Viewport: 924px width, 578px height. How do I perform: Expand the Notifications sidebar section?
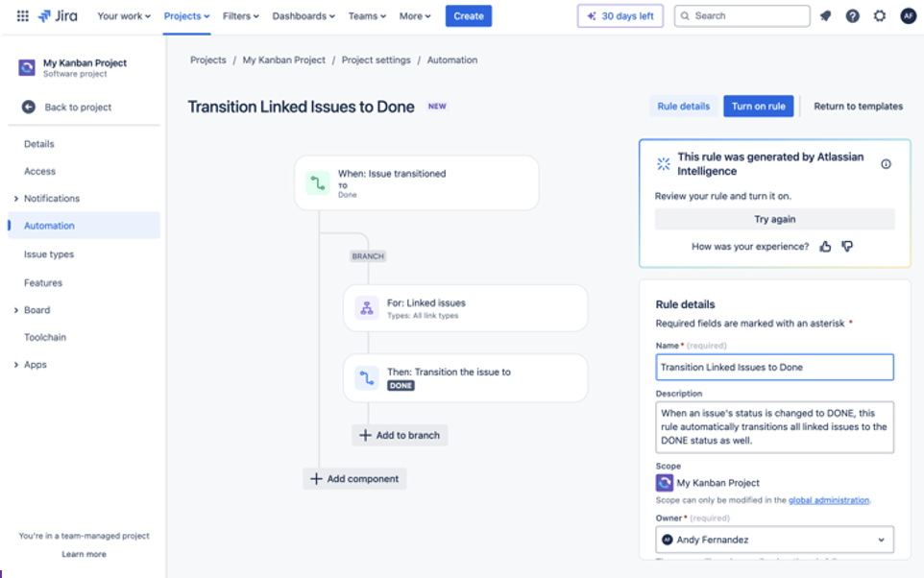16,199
